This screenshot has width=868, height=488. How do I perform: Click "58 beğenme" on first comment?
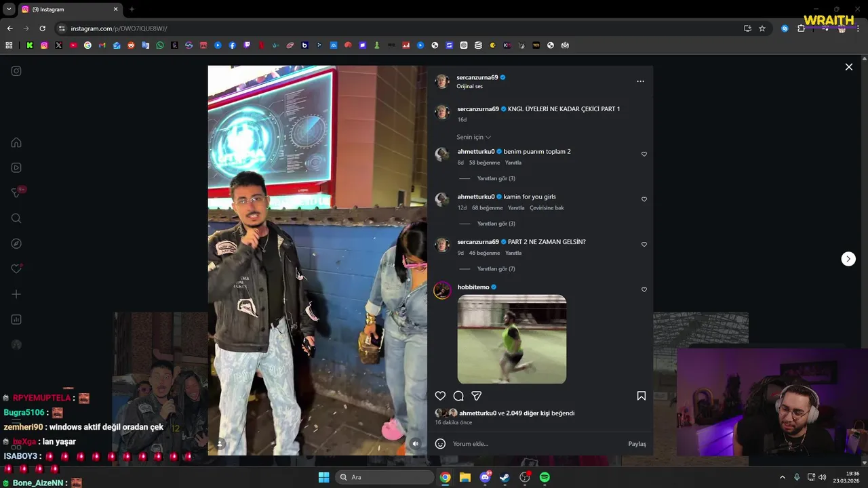click(x=484, y=163)
